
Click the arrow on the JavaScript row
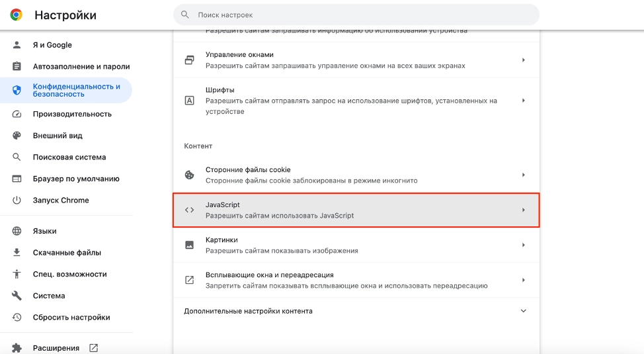pos(523,210)
